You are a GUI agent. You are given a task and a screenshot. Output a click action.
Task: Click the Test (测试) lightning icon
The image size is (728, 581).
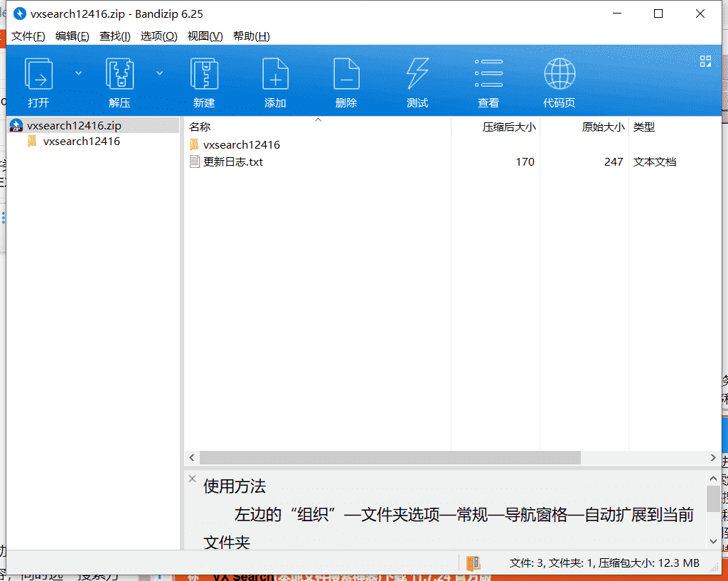417,73
